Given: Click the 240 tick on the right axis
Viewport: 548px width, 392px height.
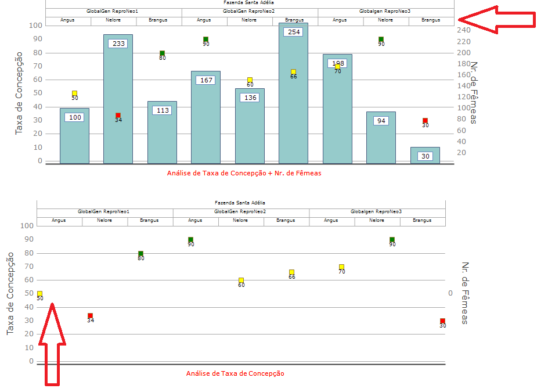Looking at the screenshot, I should (x=464, y=30).
